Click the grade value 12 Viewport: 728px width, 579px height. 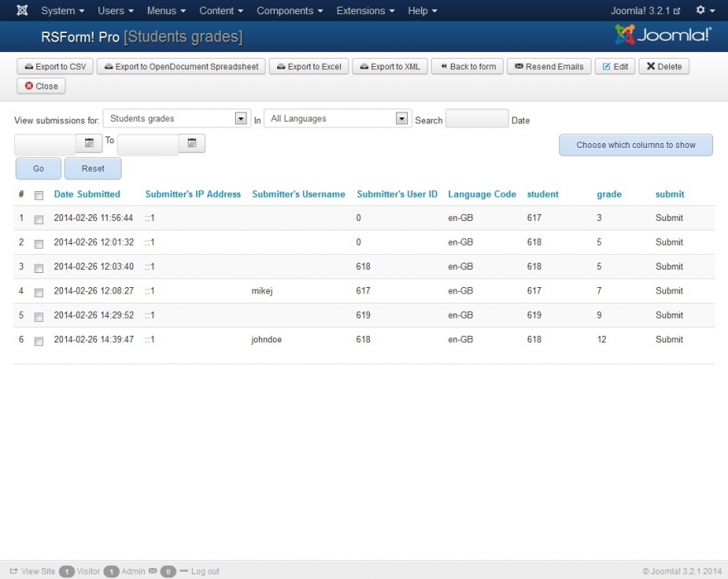601,339
